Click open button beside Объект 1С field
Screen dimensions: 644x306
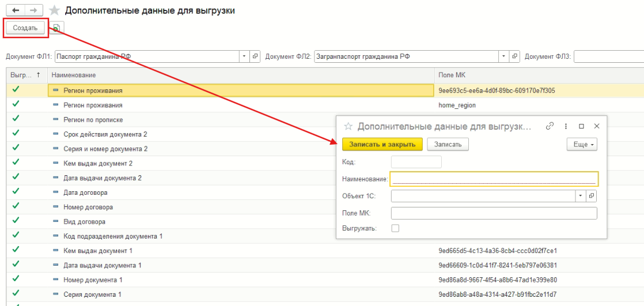592,196
